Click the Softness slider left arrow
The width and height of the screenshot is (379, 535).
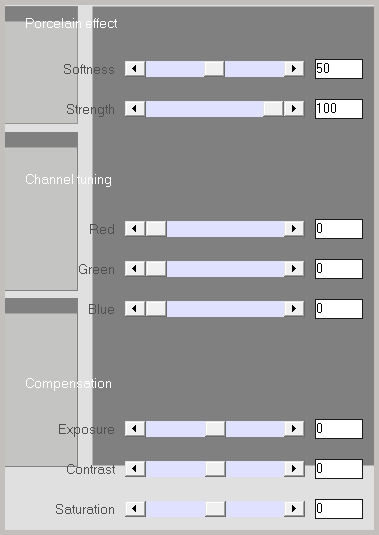(135, 69)
